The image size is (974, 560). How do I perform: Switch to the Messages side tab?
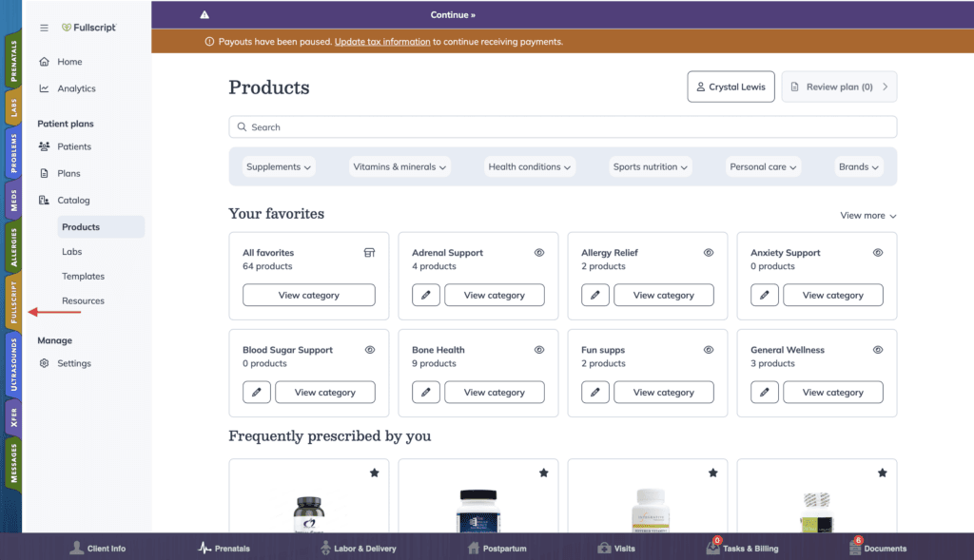(x=13, y=464)
